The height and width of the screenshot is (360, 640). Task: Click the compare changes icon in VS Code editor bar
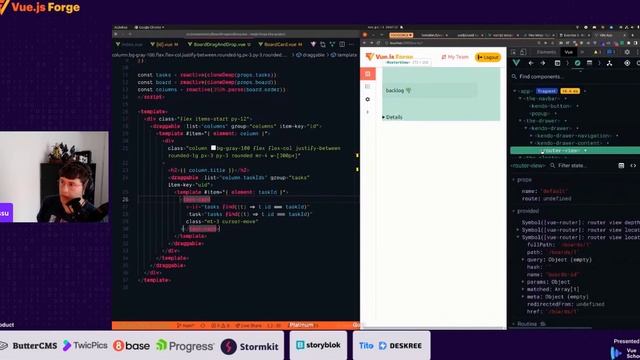[323, 44]
